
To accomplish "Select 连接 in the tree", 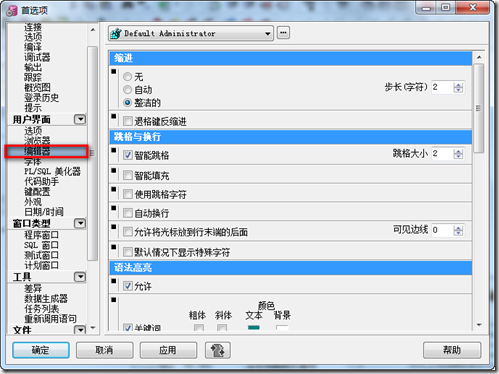I will [x=33, y=27].
